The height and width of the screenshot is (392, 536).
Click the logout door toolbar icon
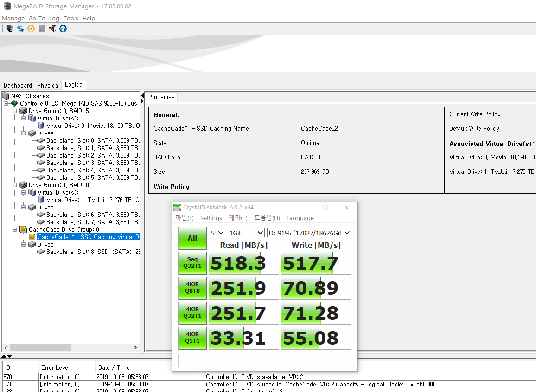pos(52,29)
